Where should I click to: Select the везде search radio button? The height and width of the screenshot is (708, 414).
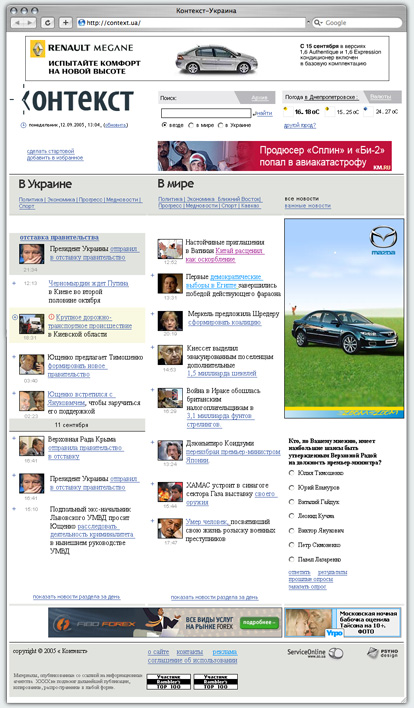pyautogui.click(x=164, y=125)
